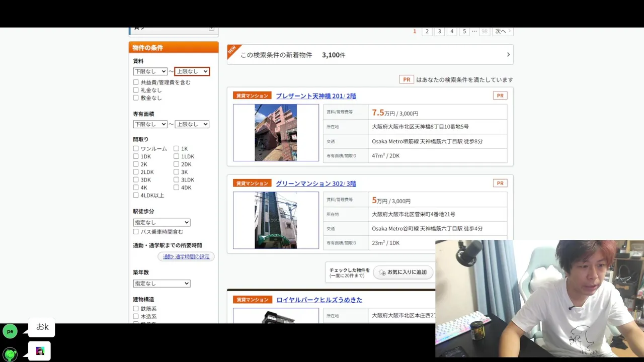Click 次へ next page link
The width and height of the screenshot is (644, 362).
click(503, 31)
